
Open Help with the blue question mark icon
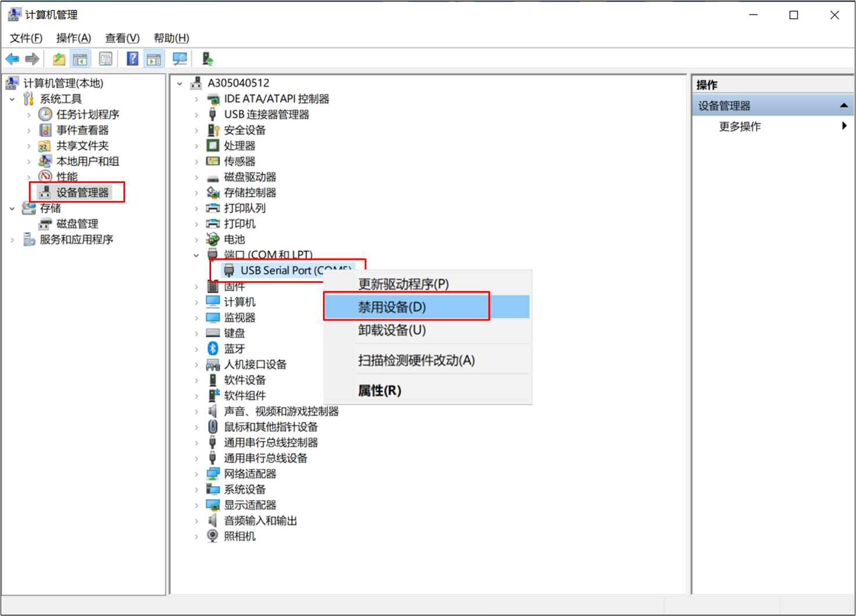pyautogui.click(x=132, y=59)
